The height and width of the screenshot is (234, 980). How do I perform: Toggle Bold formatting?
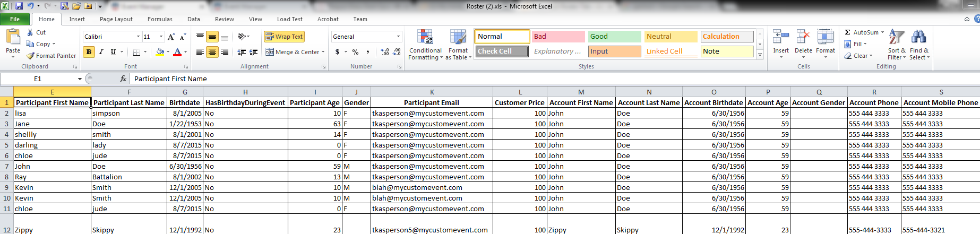coord(89,52)
